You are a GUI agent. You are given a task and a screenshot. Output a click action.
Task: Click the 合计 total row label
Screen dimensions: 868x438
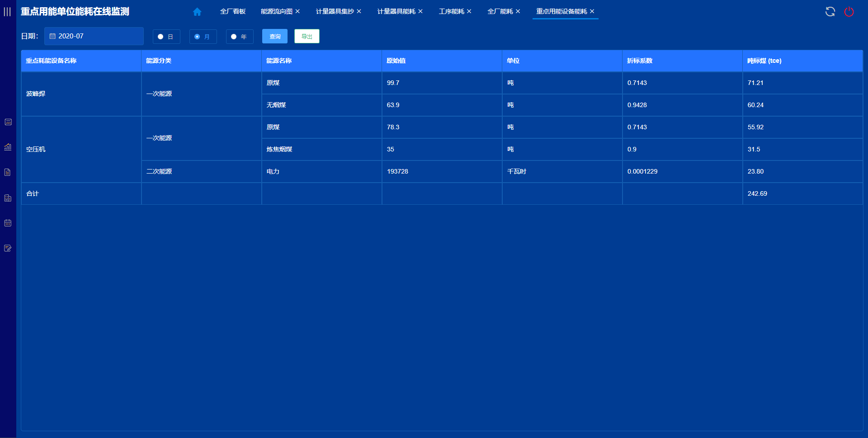33,193
